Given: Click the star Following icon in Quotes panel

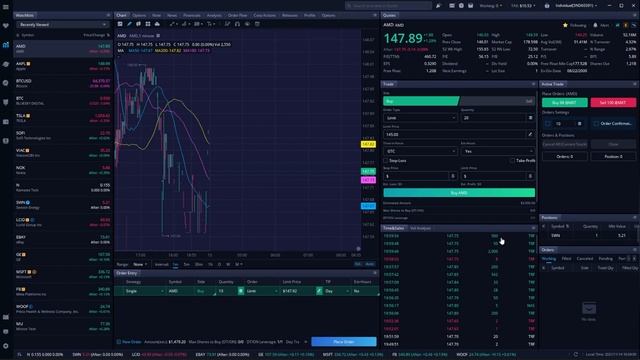Looking at the screenshot, I should coord(565,25).
